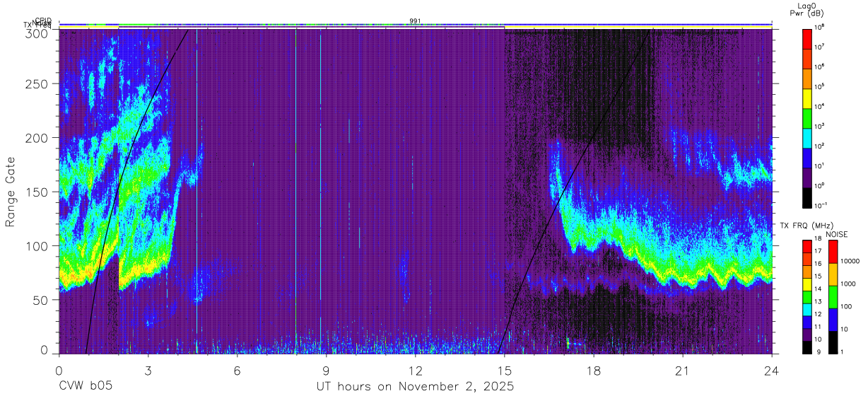Click the red top segment of the TX FRQ colorbar
Screen dimensions: 868x401
[x=807, y=246]
